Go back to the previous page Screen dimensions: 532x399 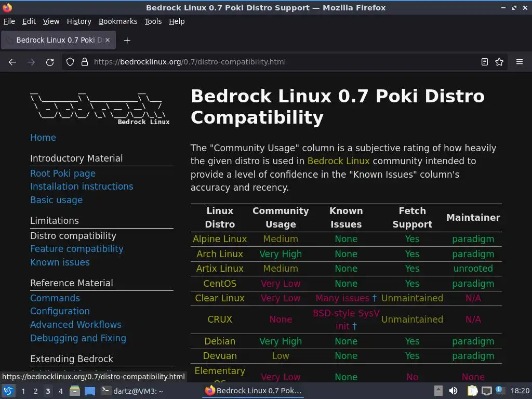(12, 62)
